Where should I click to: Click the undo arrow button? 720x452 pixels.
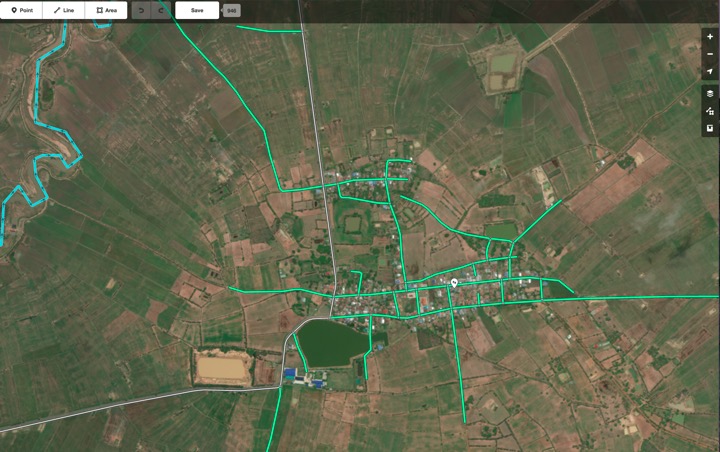coord(141,10)
